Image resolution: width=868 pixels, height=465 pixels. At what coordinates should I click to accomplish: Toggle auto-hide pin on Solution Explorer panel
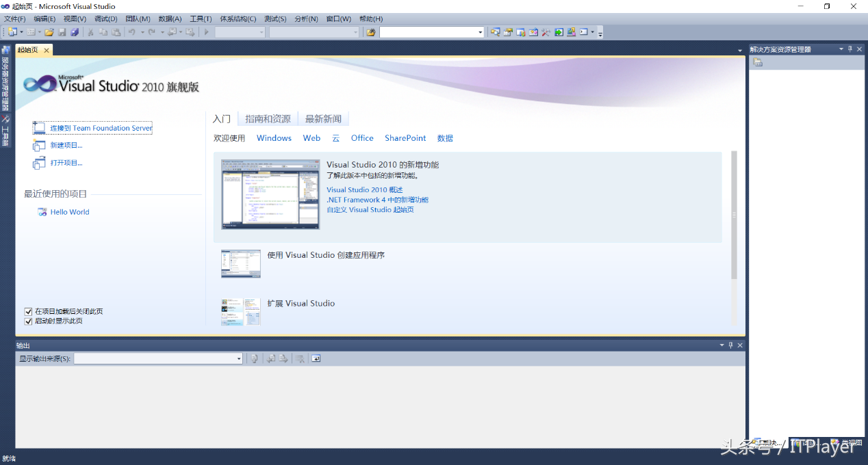point(850,49)
